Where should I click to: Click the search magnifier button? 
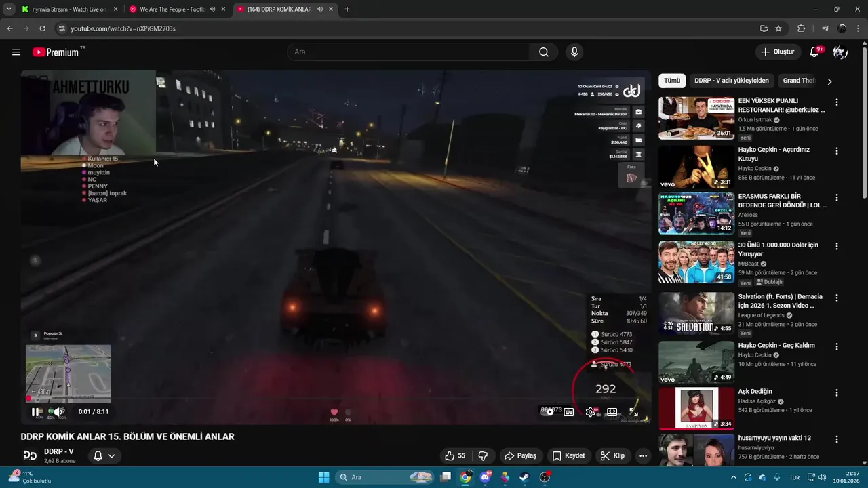[x=544, y=52]
